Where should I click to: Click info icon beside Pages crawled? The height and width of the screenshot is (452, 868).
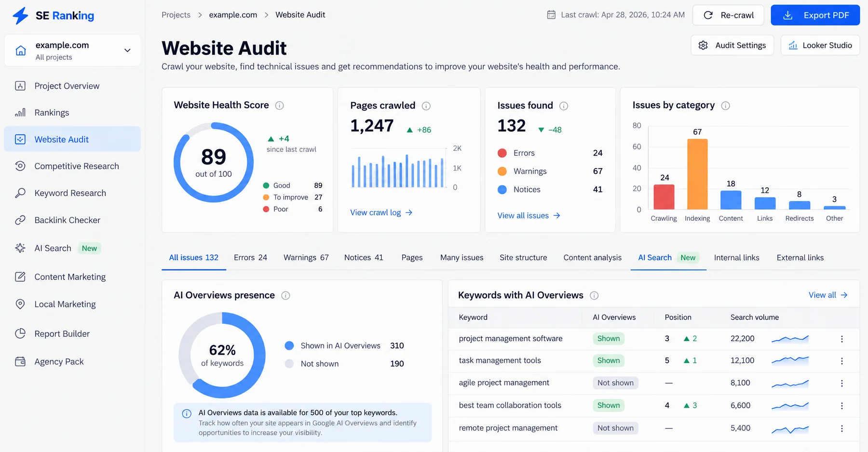point(426,106)
